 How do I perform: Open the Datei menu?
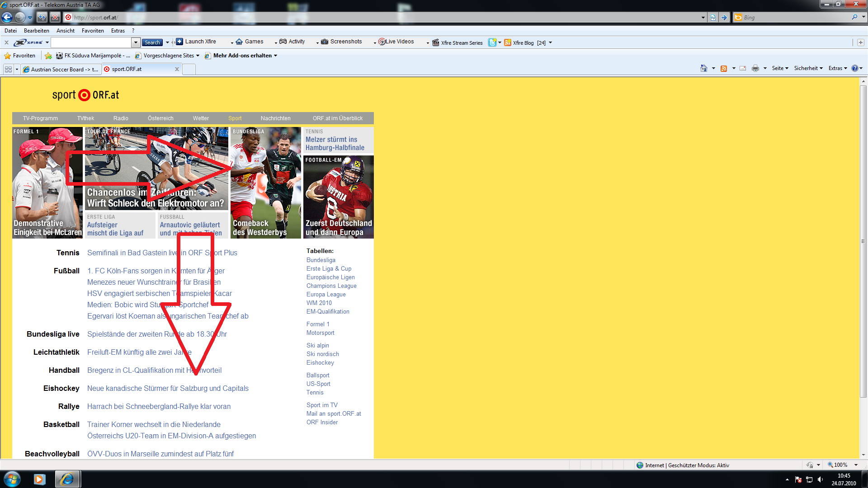[10, 31]
